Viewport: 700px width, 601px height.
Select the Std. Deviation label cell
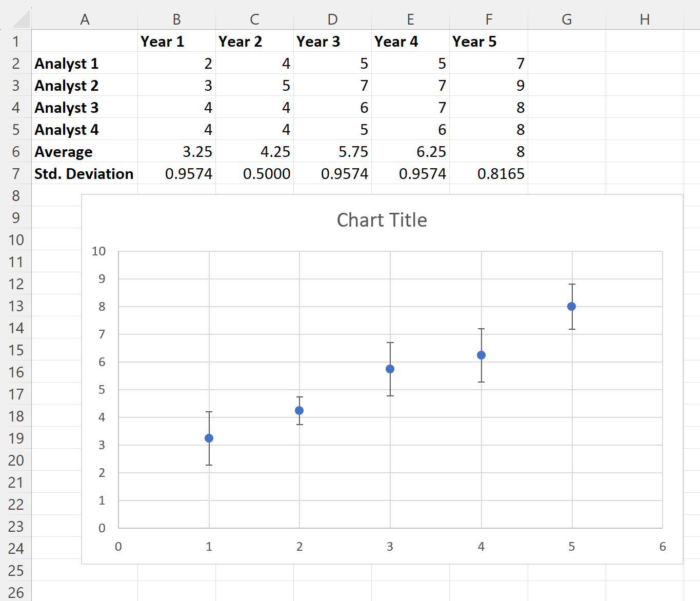click(85, 173)
